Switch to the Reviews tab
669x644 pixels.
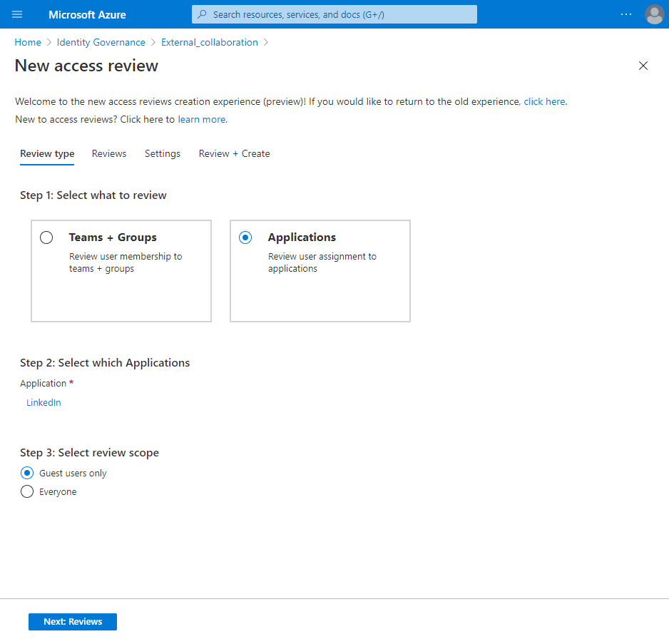(x=108, y=153)
